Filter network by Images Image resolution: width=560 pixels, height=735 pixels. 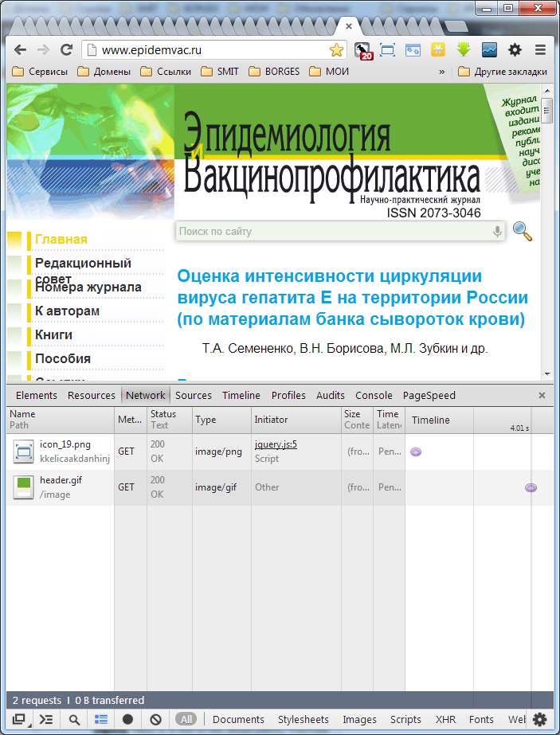point(359,719)
